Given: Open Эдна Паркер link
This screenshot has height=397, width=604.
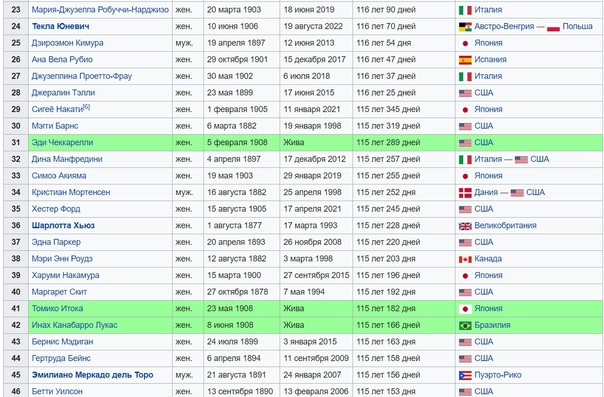Looking at the screenshot, I should 56,242.
